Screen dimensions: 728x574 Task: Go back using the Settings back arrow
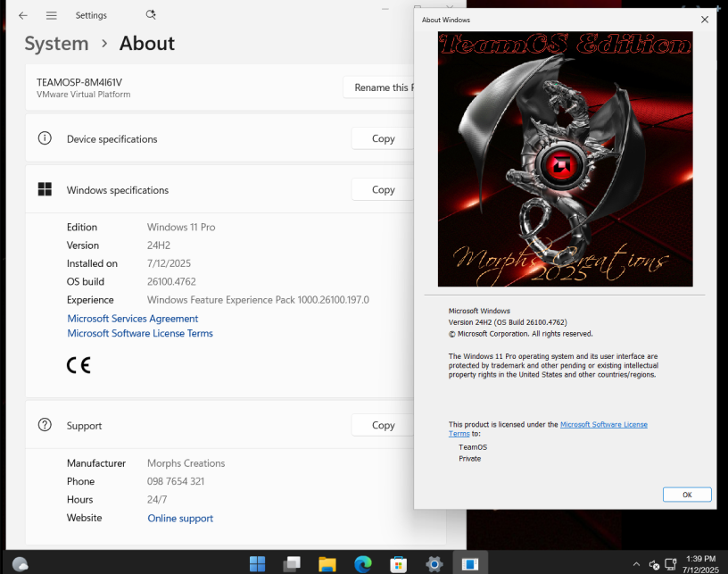coord(23,15)
